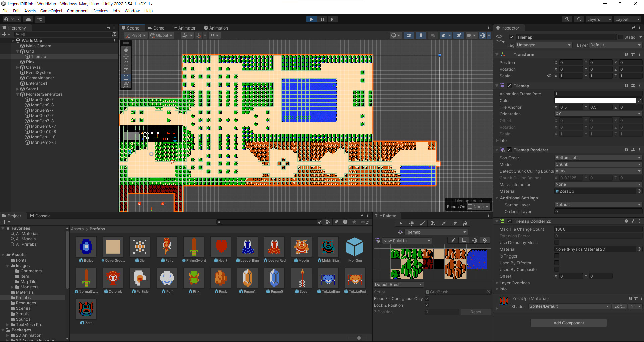Click the Add Component button
Screen dimensions: 644x342
[569, 323]
